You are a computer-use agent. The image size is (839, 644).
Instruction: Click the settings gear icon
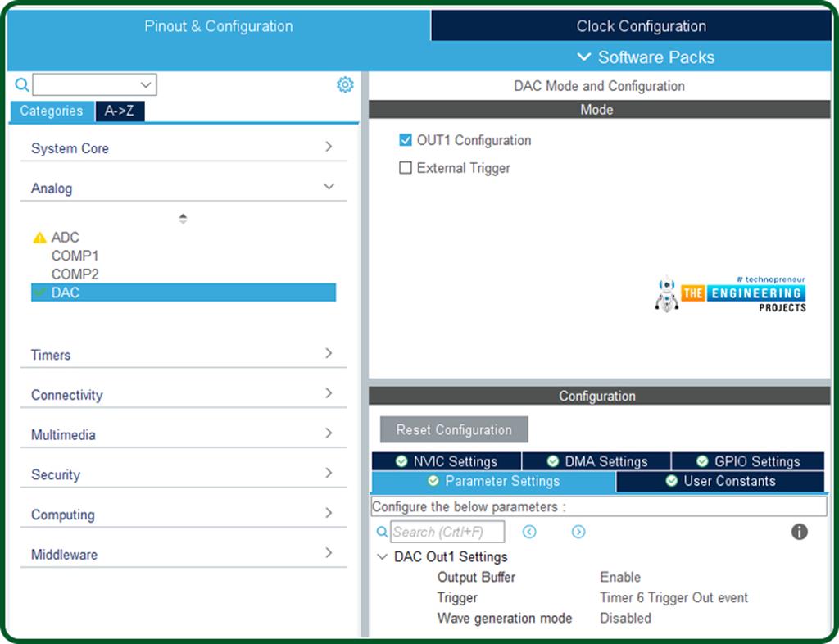pyautogui.click(x=345, y=84)
